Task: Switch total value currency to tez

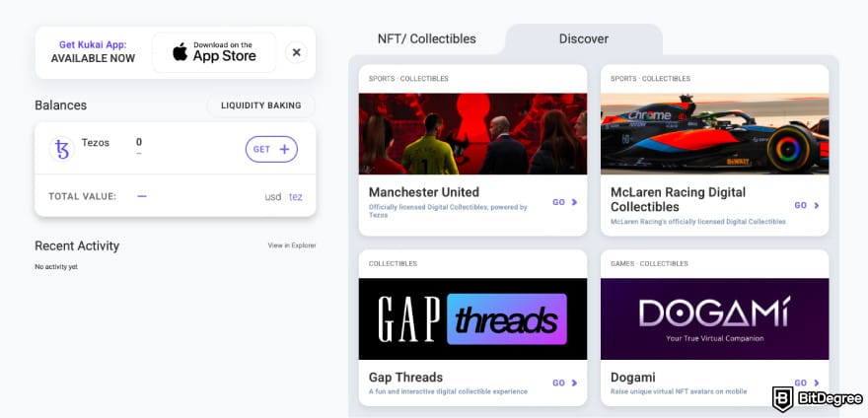Action: point(296,196)
